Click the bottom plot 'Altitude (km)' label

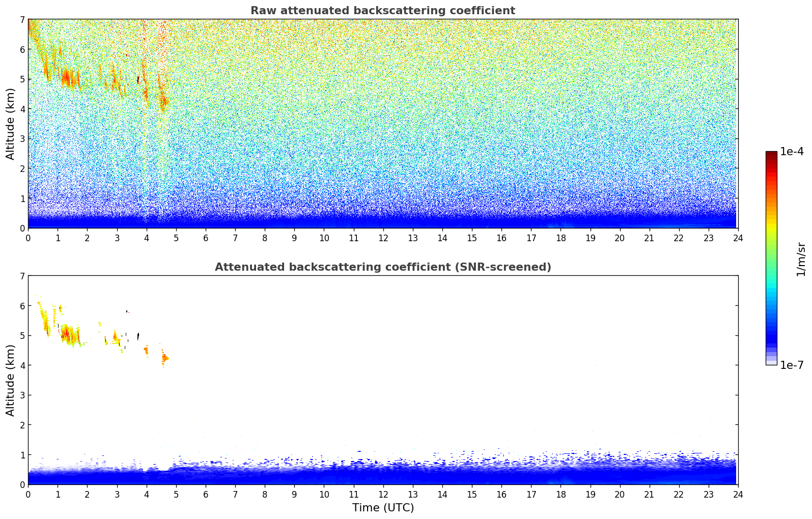click(11, 380)
